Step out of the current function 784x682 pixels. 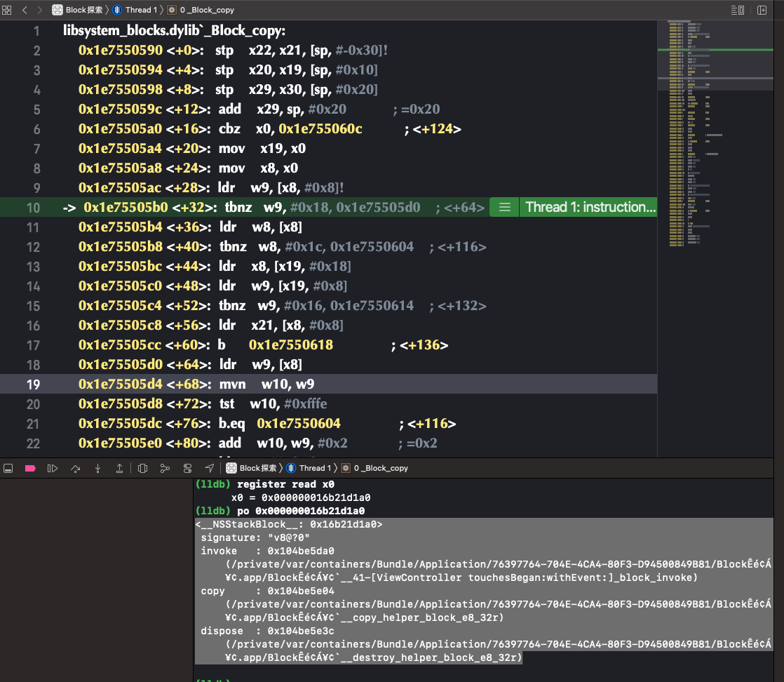click(x=119, y=468)
